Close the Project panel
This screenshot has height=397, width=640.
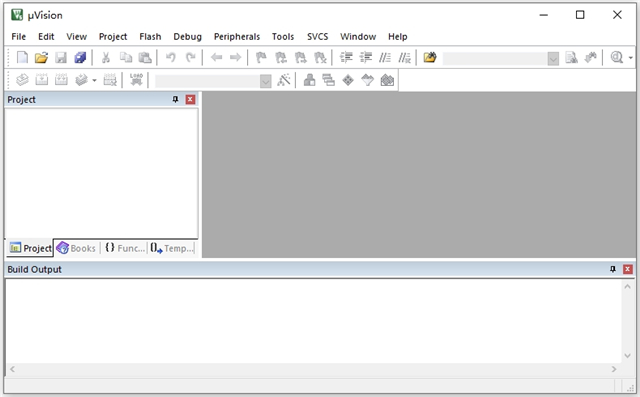tap(190, 99)
